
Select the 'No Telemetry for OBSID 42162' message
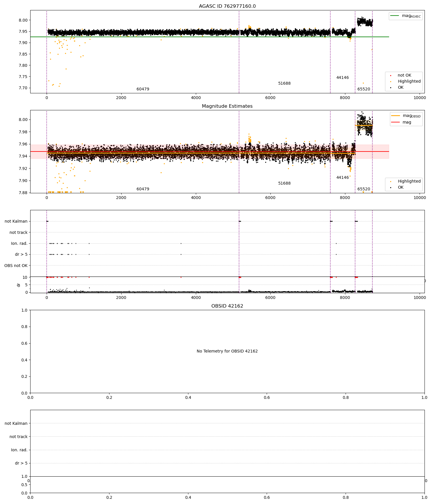tap(227, 351)
